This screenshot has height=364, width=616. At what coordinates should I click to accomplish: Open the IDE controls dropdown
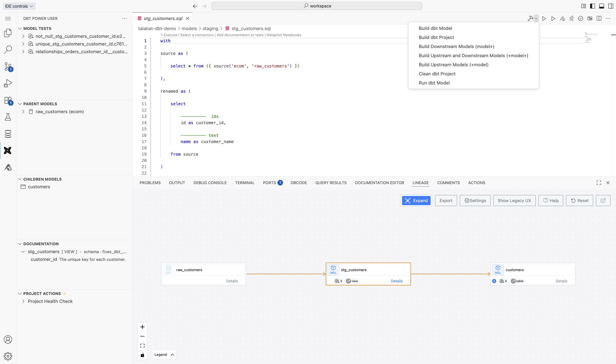19,6
